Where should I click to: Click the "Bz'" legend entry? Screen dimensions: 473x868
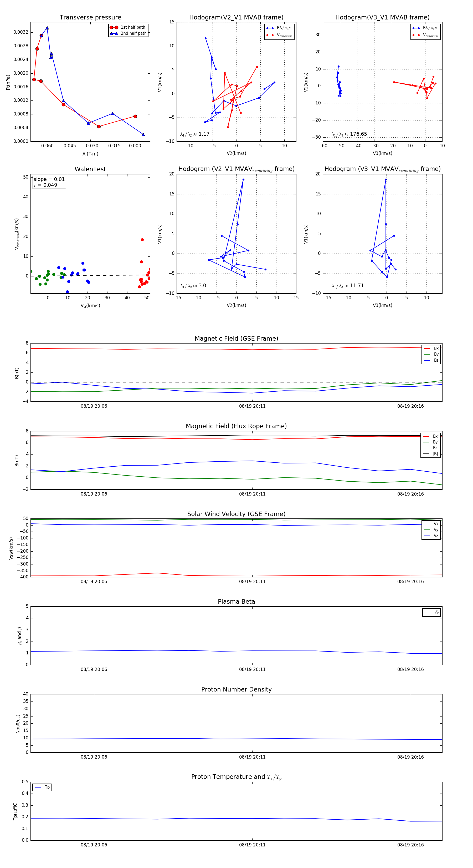coord(431,448)
